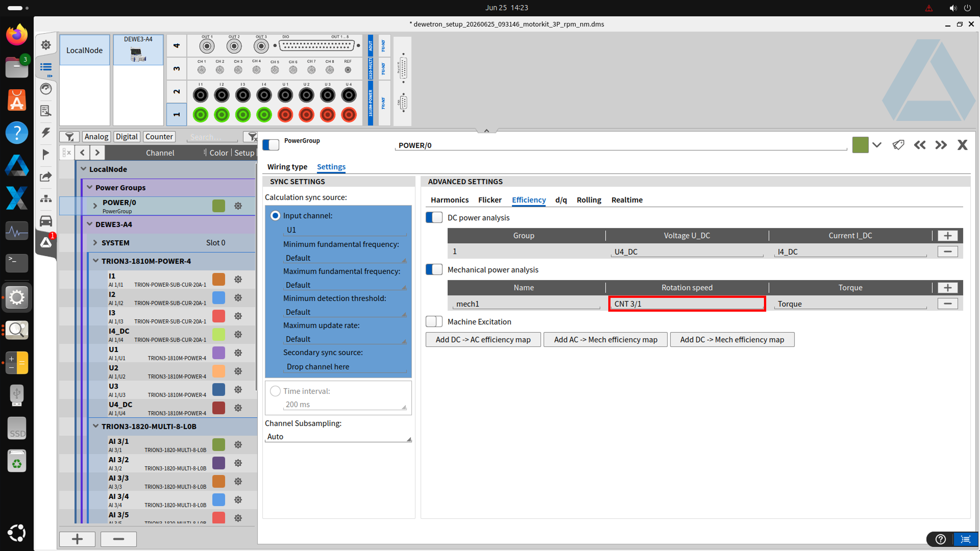Clear the filter with funnel-x icon

point(251,136)
